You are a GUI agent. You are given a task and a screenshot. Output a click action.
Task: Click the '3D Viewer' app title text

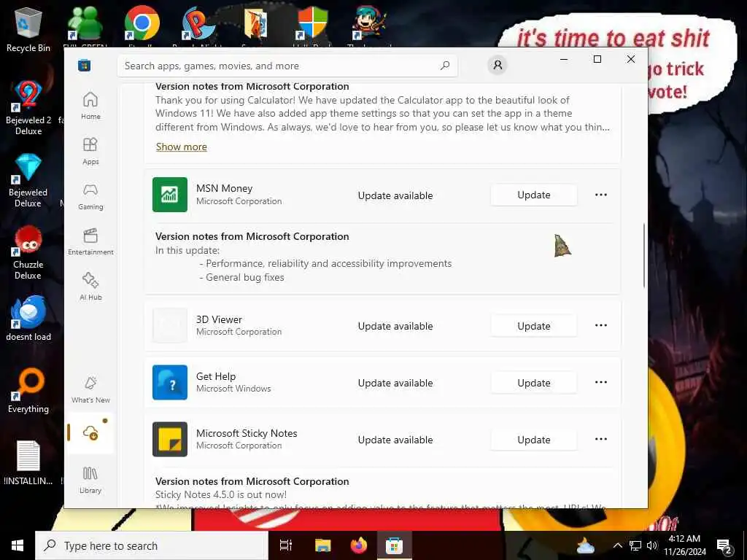pos(219,319)
